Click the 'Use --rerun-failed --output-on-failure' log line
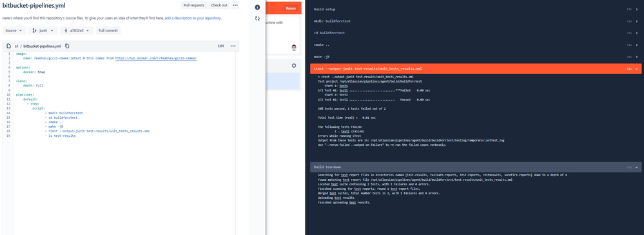This screenshot has height=235, width=644. [382, 145]
